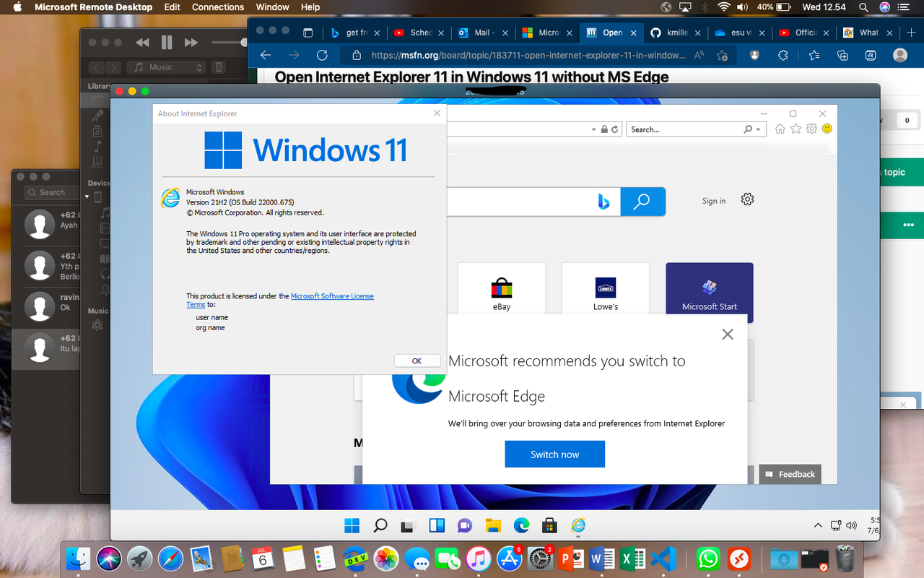Click the Feedback button

click(x=790, y=474)
